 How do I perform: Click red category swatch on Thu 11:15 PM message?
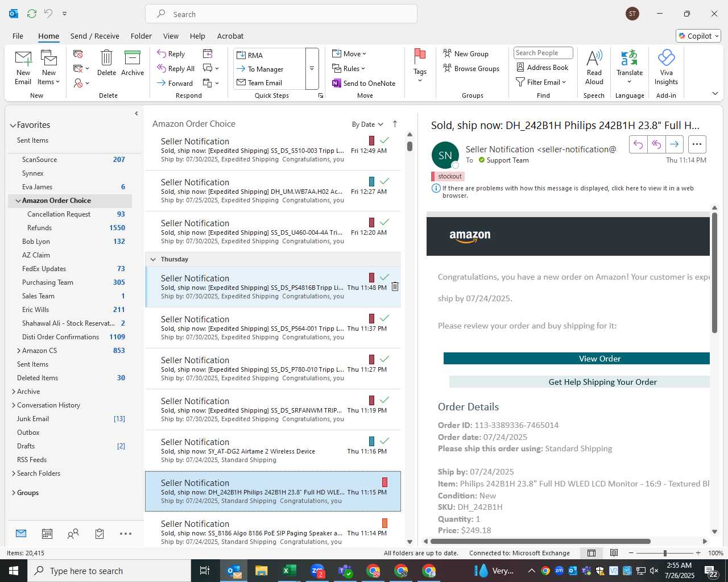pos(384,482)
